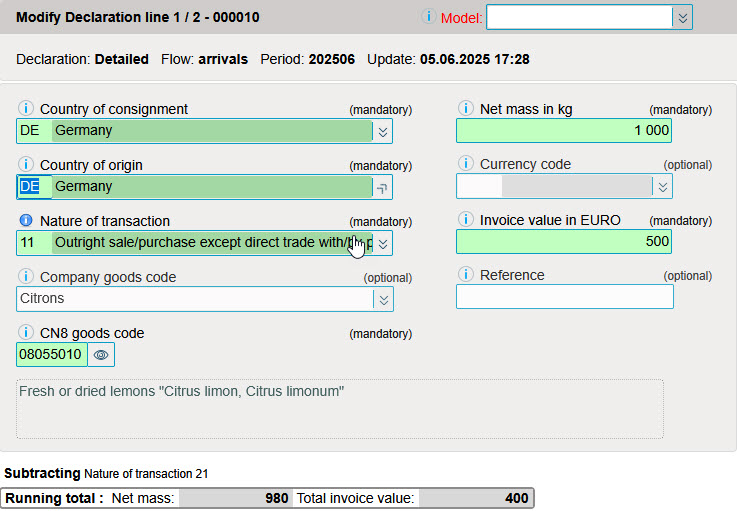Click info icon beside Model label
The width and height of the screenshot is (737, 511).
click(429, 17)
